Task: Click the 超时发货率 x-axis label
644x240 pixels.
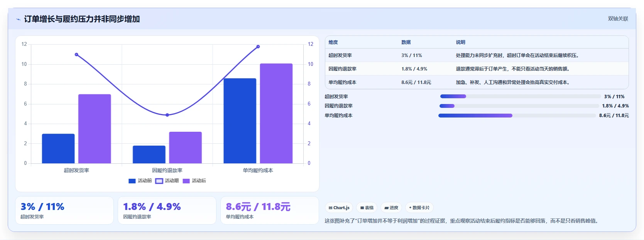Action: tap(76, 170)
